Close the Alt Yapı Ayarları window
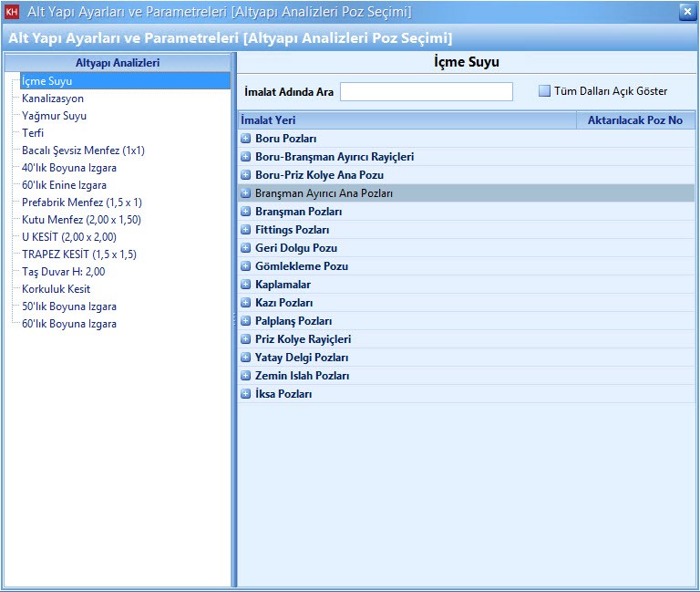This screenshot has width=700, height=592. (x=686, y=11)
